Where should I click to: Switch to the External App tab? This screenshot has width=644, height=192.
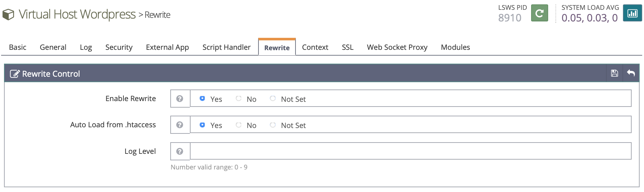(x=167, y=47)
